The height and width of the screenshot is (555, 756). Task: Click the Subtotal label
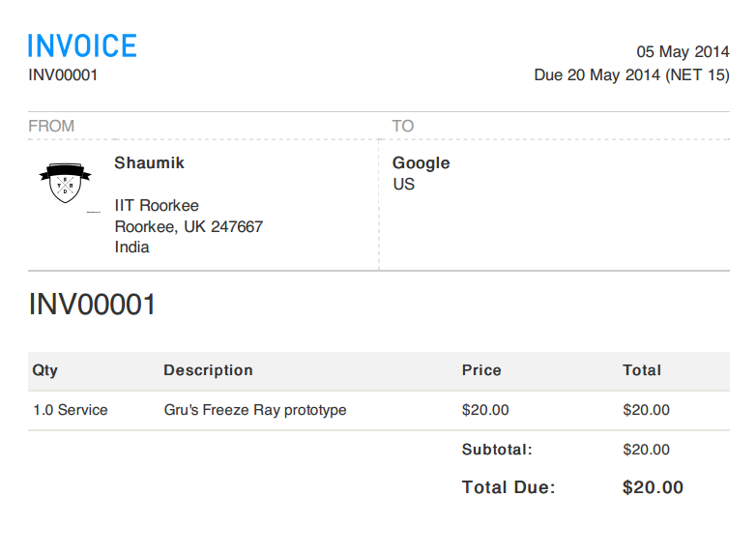(497, 450)
